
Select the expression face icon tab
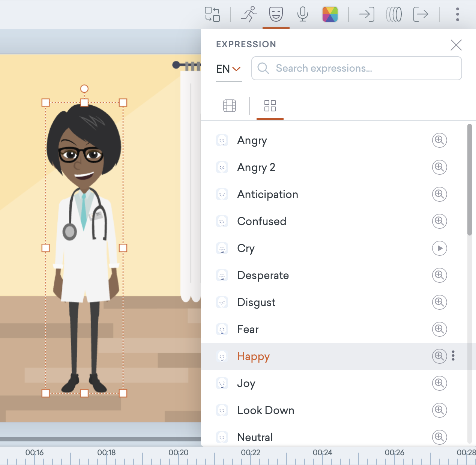click(x=276, y=14)
